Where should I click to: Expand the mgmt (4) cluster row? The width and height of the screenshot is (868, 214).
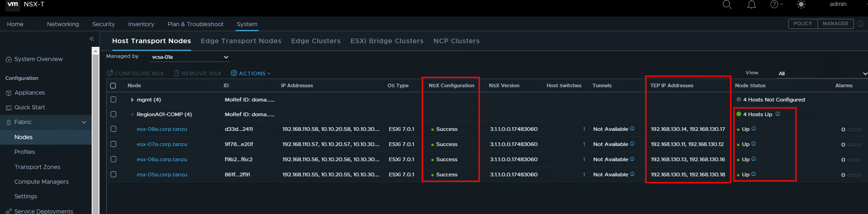pos(132,100)
